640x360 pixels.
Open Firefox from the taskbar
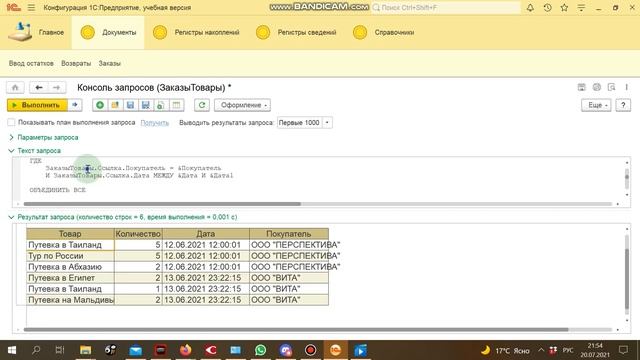point(186,350)
